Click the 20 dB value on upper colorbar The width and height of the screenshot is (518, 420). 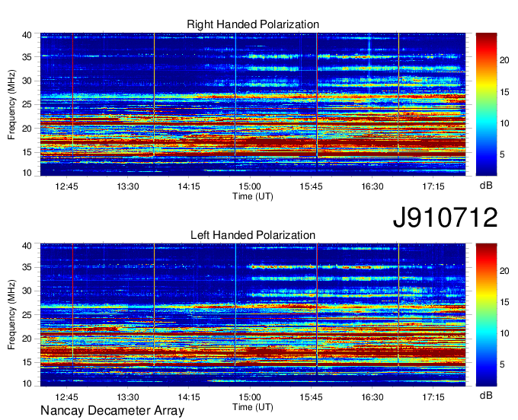504,60
